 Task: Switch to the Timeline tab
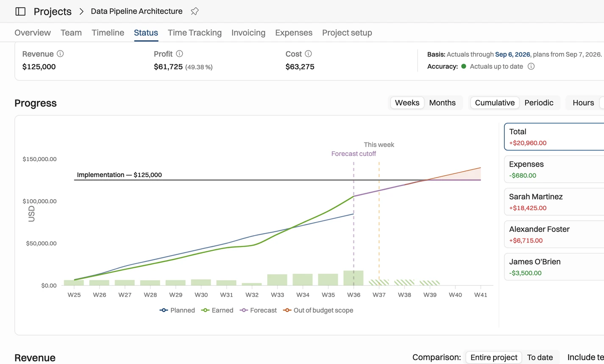click(x=108, y=33)
